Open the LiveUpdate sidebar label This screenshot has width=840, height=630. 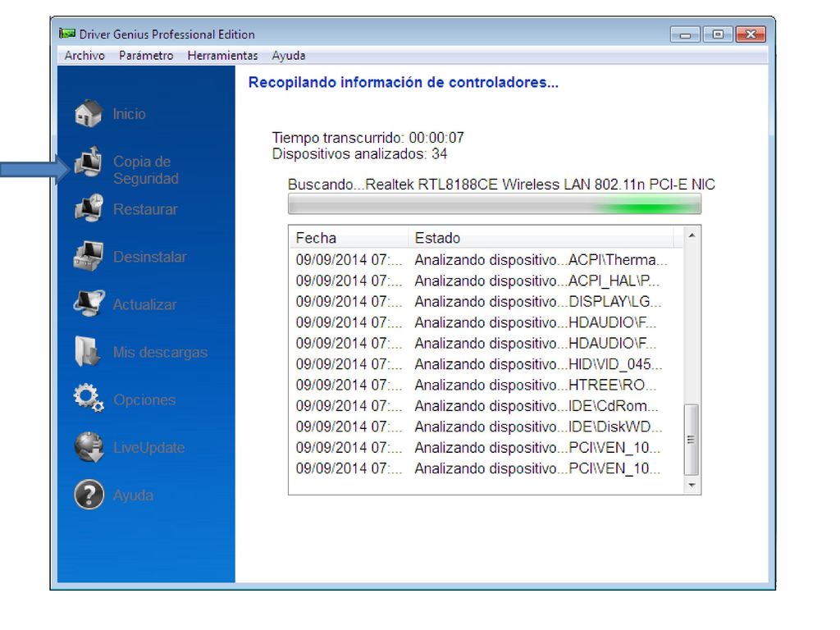149,448
